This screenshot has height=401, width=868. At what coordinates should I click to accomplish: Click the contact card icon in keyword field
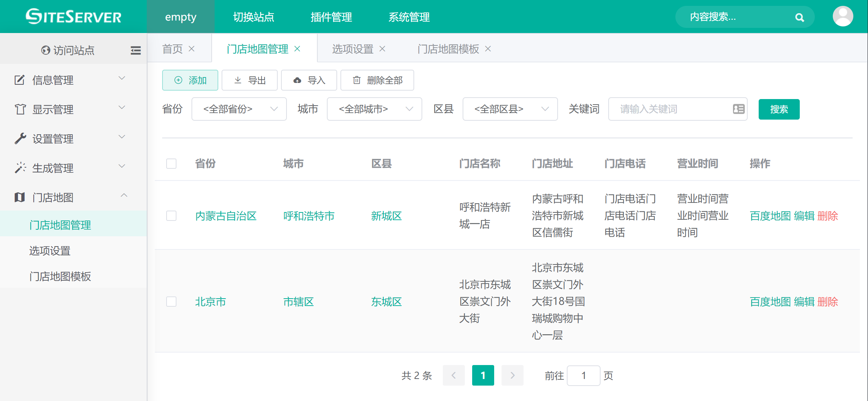(x=738, y=109)
